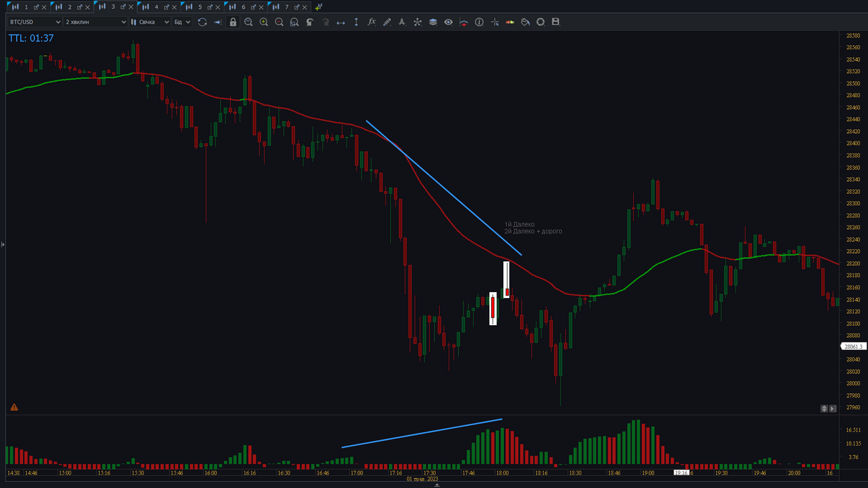Click the shift chart to latest bar icon
The image size is (868, 488).
[x=217, y=22]
